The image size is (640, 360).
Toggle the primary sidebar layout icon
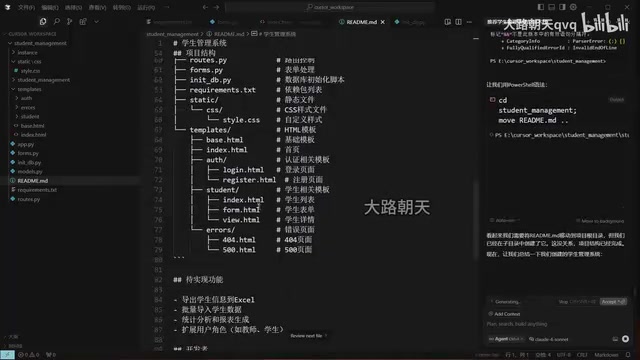541,7
